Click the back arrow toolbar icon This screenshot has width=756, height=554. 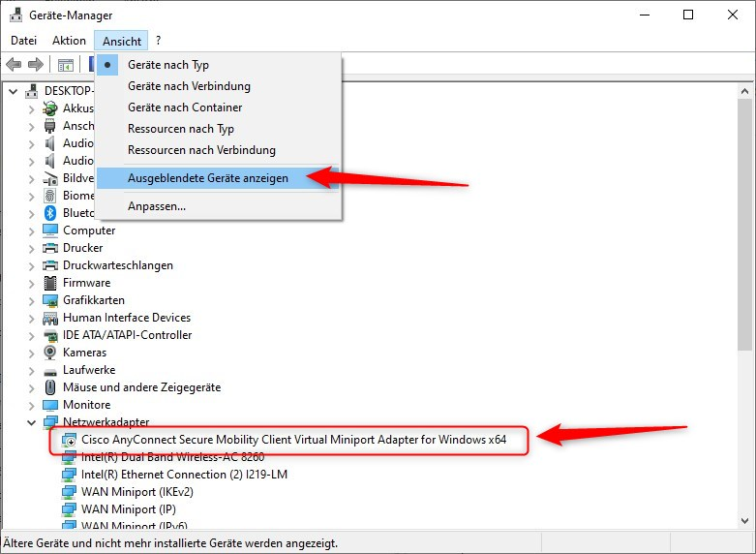tap(14, 65)
